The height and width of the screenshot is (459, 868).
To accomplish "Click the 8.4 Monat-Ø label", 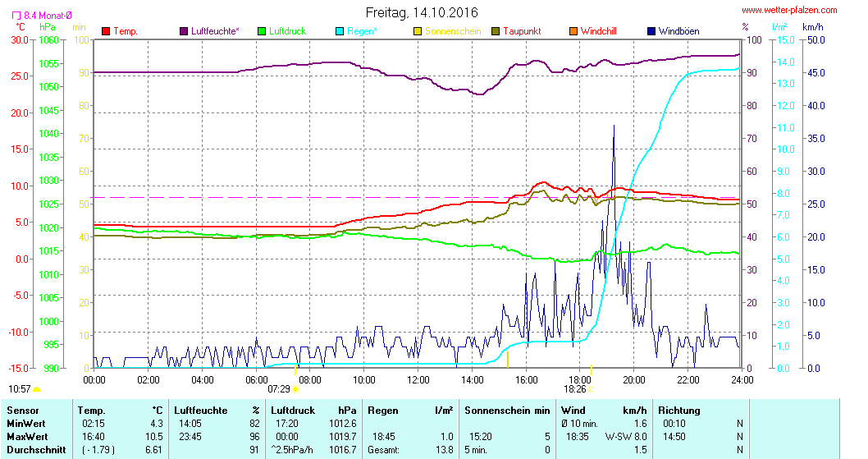I will tap(48, 16).
